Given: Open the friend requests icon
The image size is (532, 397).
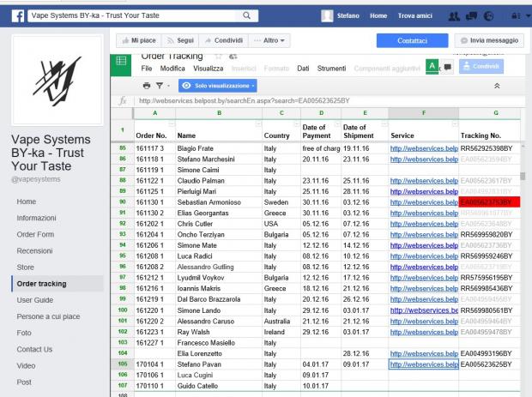Looking at the screenshot, I should click(454, 16).
